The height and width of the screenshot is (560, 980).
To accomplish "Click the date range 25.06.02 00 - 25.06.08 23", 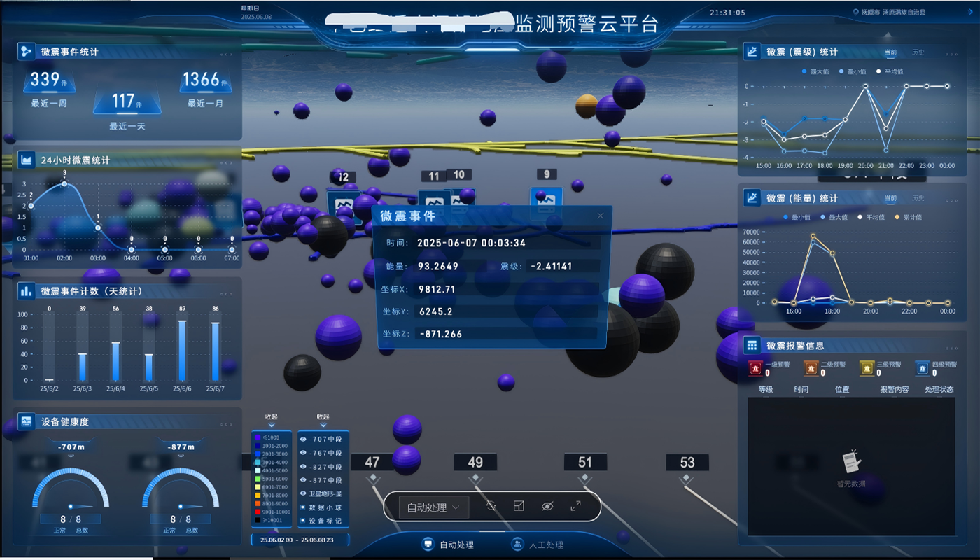I will 300,540.
